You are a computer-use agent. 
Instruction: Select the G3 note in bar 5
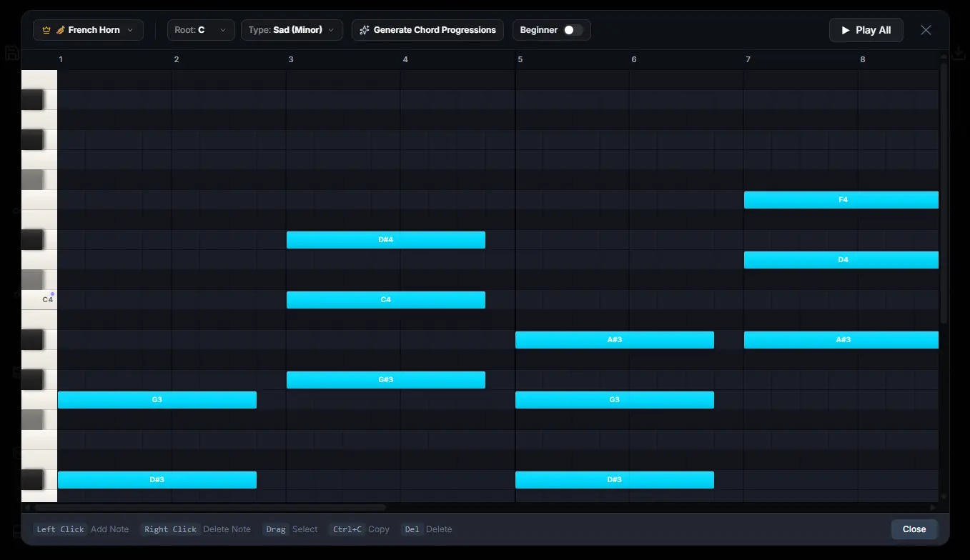[x=615, y=400]
